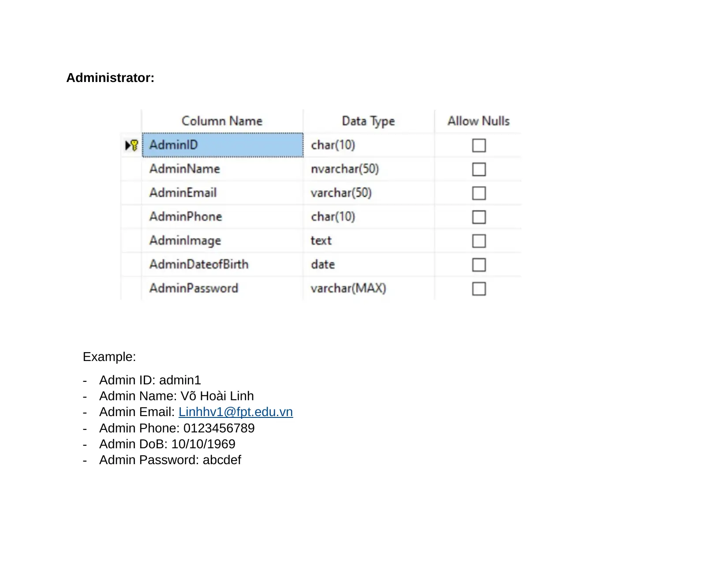Click the char(10) data type of AdminPhone
Screen dimensions: 728x562
click(369, 216)
